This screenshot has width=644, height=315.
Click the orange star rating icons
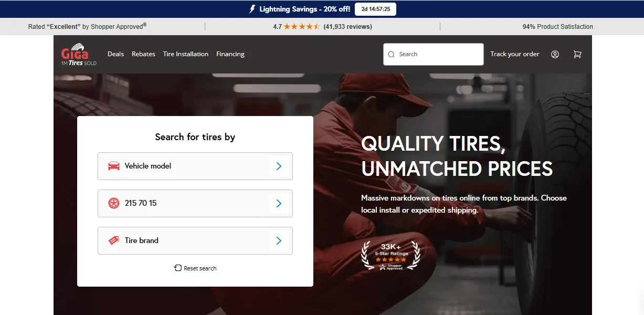(x=302, y=27)
